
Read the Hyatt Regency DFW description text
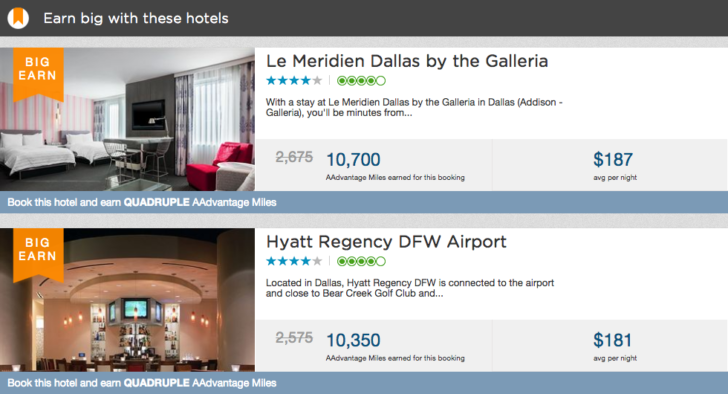(410, 288)
